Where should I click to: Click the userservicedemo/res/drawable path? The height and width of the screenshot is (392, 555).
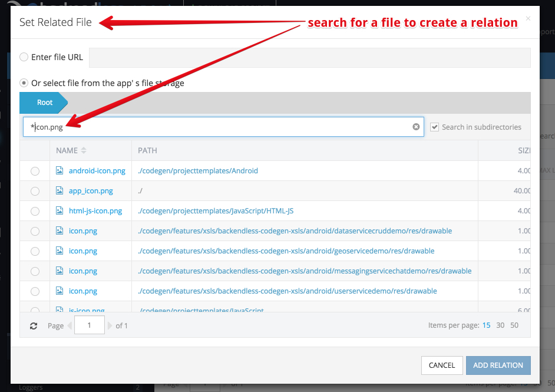[x=288, y=291]
